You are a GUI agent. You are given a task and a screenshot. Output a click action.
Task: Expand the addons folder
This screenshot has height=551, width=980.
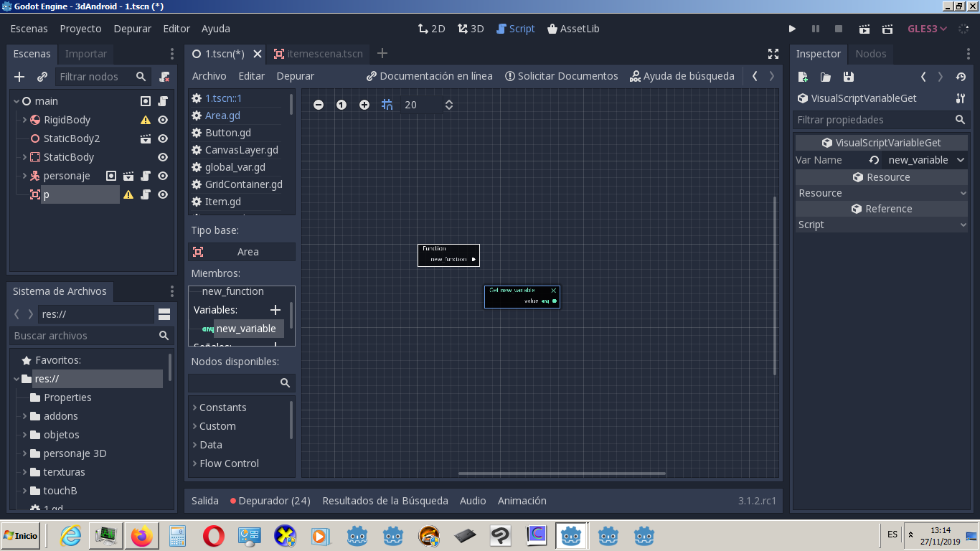24,416
